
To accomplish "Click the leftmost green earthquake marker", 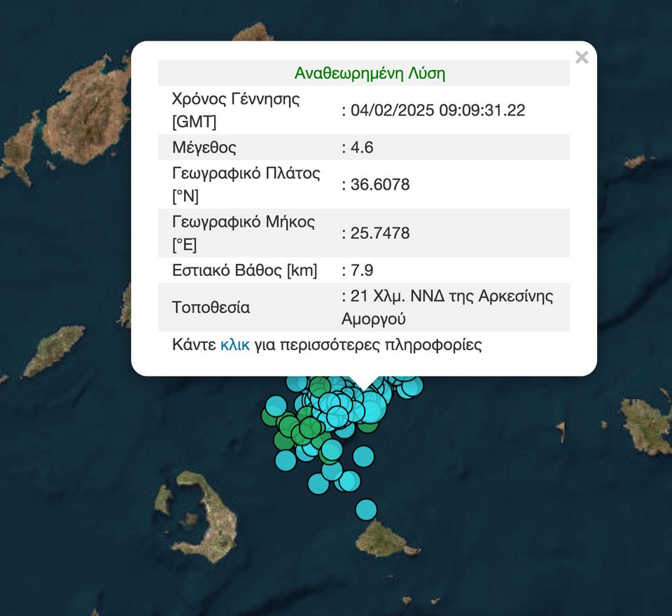I will (x=271, y=417).
